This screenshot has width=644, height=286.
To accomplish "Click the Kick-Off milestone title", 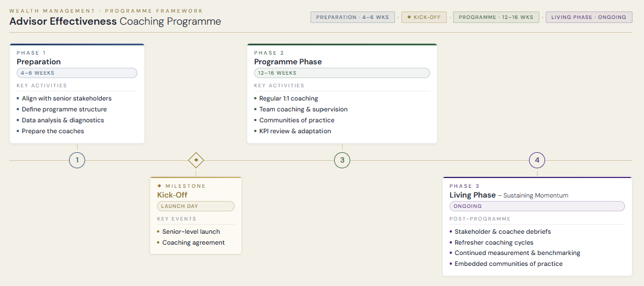I will 172,195.
